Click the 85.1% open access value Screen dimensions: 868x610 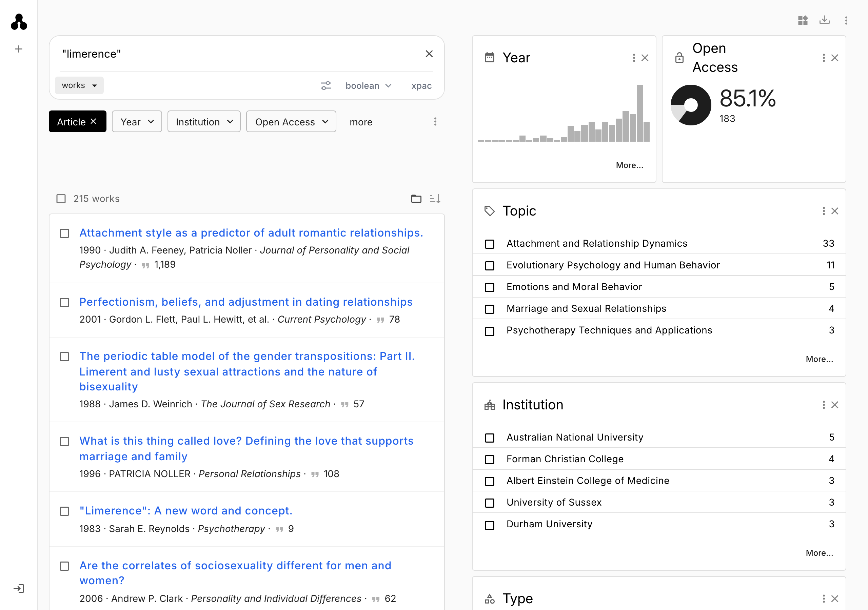(747, 98)
